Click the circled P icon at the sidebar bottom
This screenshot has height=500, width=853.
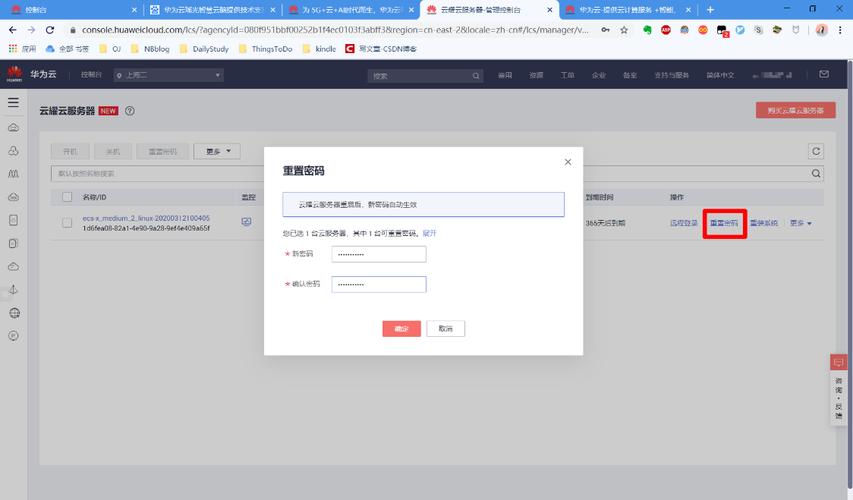(14, 336)
